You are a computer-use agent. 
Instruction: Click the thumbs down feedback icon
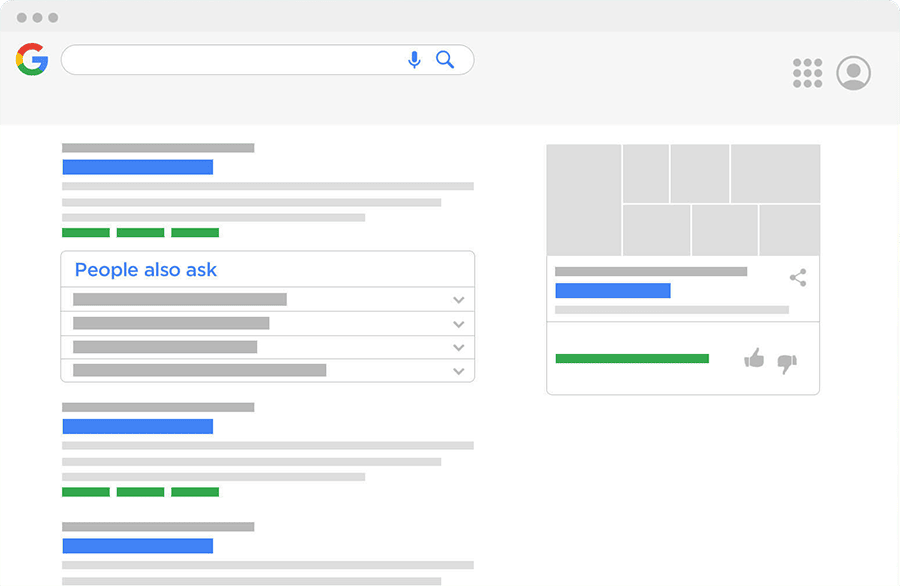pos(787,364)
